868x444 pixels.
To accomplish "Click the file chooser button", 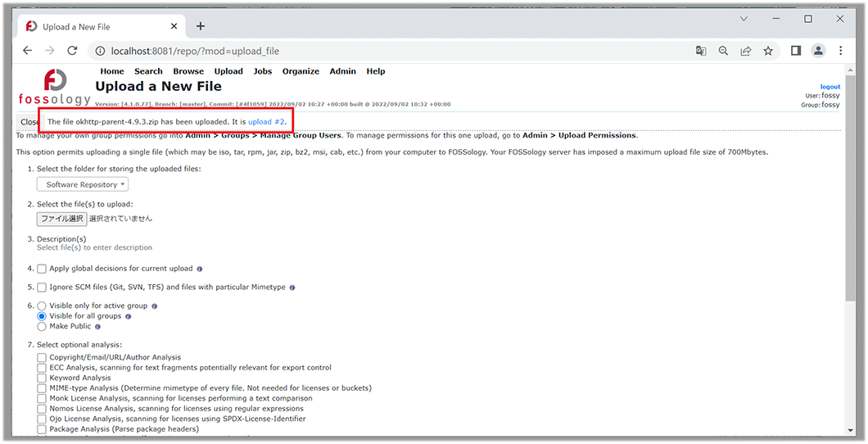I will (x=61, y=219).
